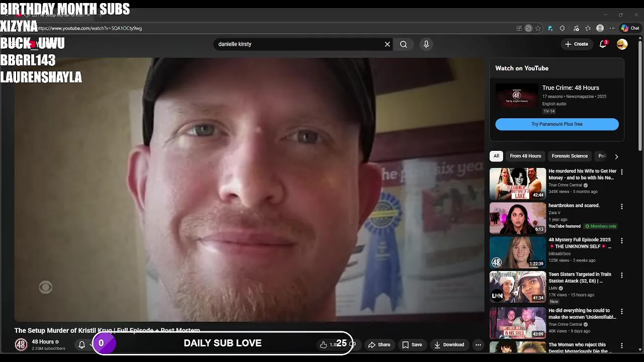The height and width of the screenshot is (362, 644).
Task: Click the search magnifier button
Action: 404,44
